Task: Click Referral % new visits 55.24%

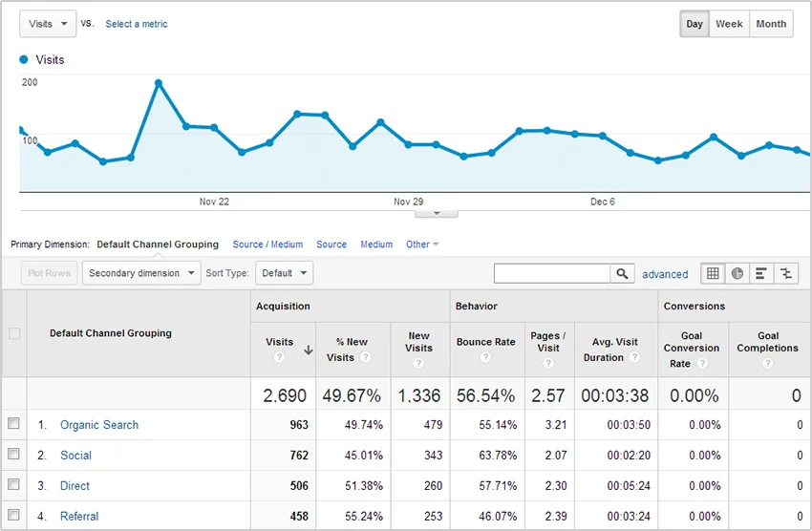Action: (364, 517)
